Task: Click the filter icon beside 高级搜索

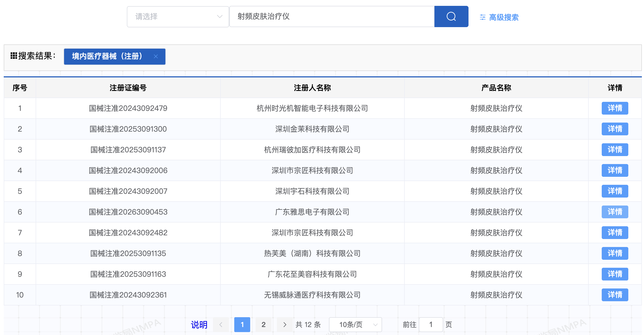Action: 483,17
